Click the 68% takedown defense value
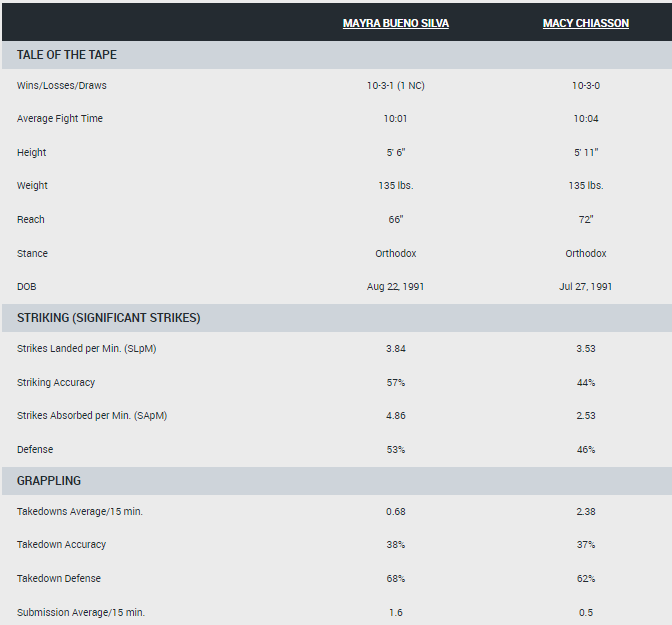 click(395, 579)
